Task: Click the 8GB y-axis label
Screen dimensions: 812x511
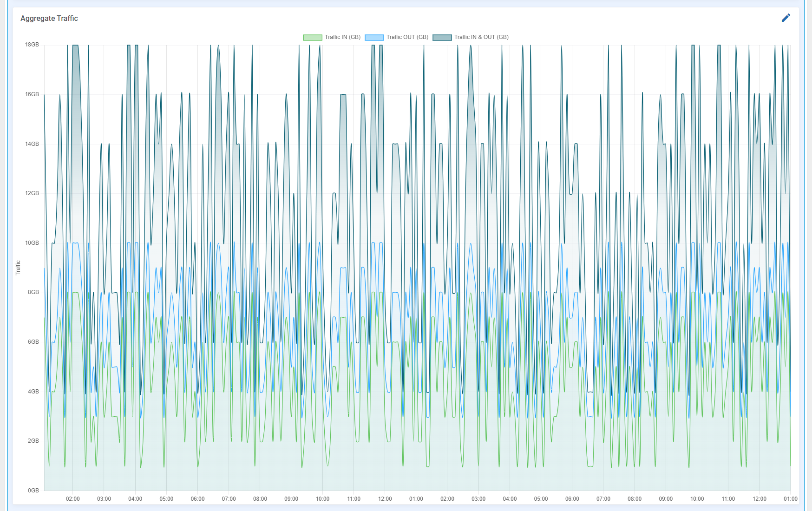Action: coord(33,292)
